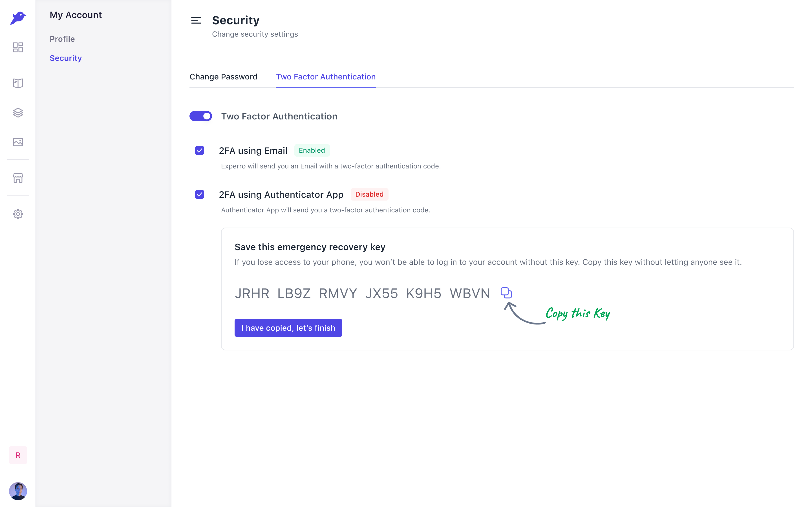Viewport: 812px width, 507px height.
Task: Open the media image icon
Action: [18, 142]
